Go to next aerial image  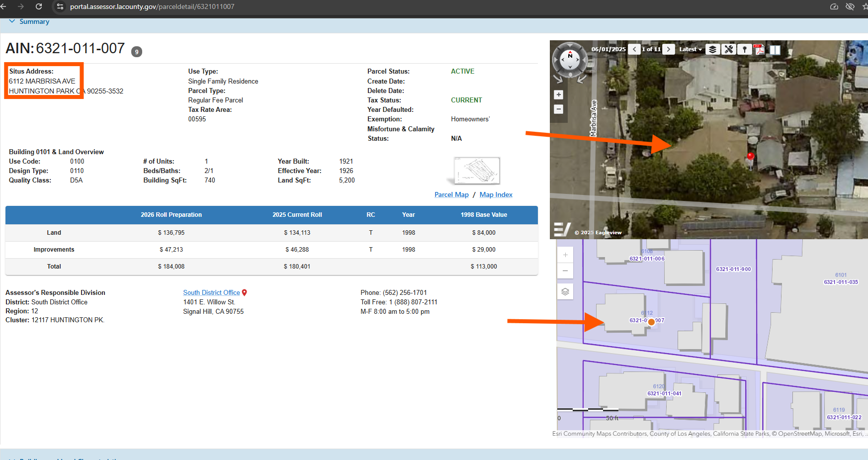(x=669, y=49)
